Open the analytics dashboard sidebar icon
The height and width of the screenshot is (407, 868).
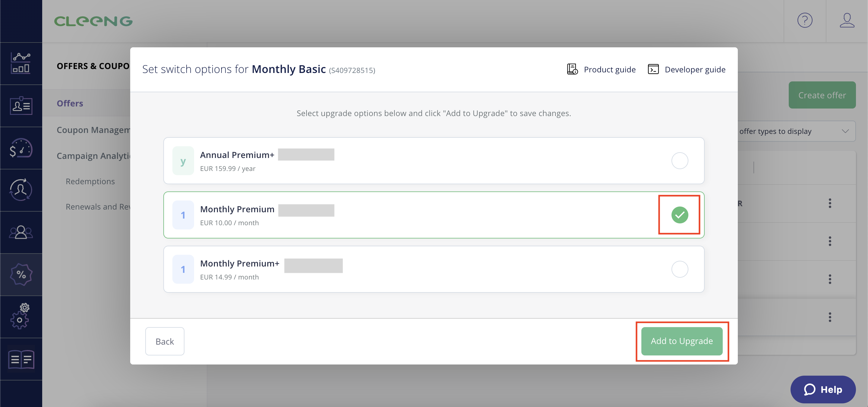click(21, 63)
